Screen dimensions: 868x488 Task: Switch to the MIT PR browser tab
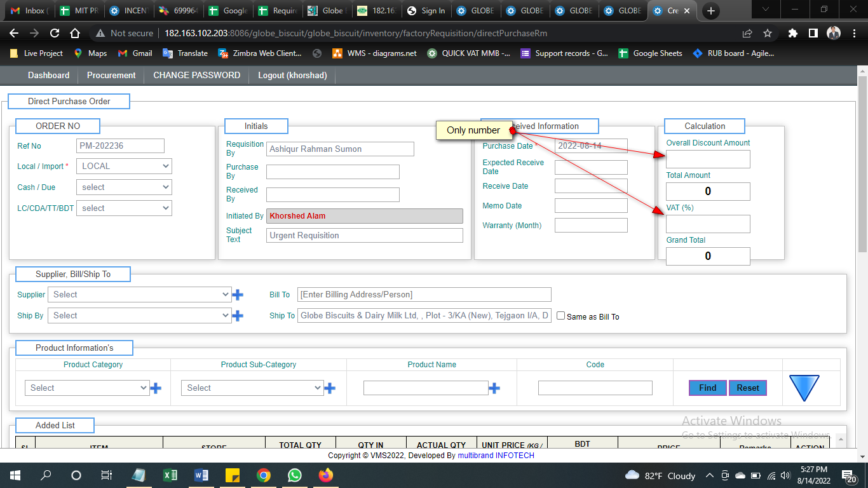tap(79, 11)
